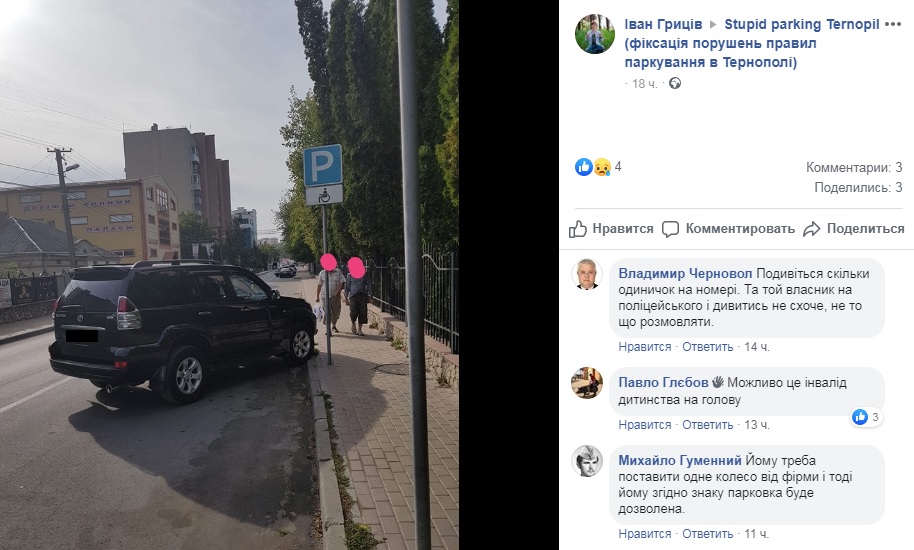The width and height of the screenshot is (914, 550).
Task: Open Михайло Гуменний's avatar
Action: pyautogui.click(x=586, y=461)
